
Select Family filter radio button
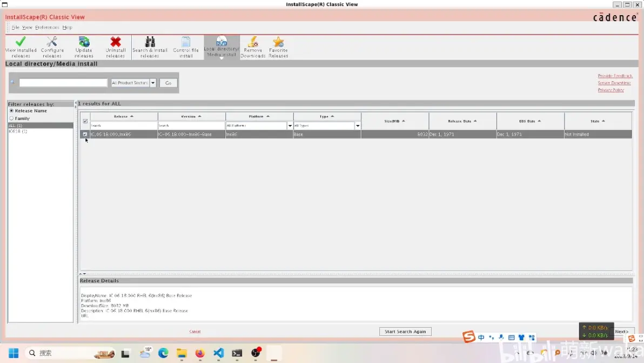coord(11,118)
